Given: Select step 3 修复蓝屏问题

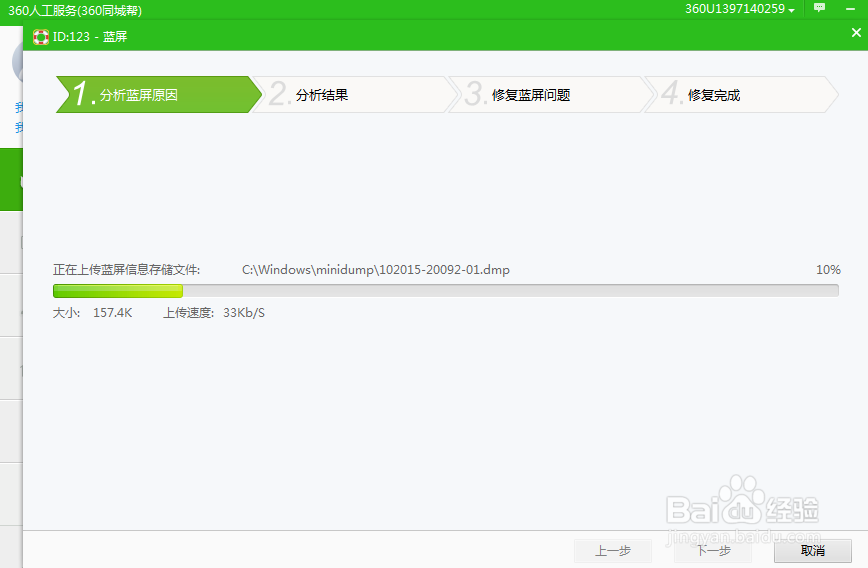Looking at the screenshot, I should (x=551, y=95).
